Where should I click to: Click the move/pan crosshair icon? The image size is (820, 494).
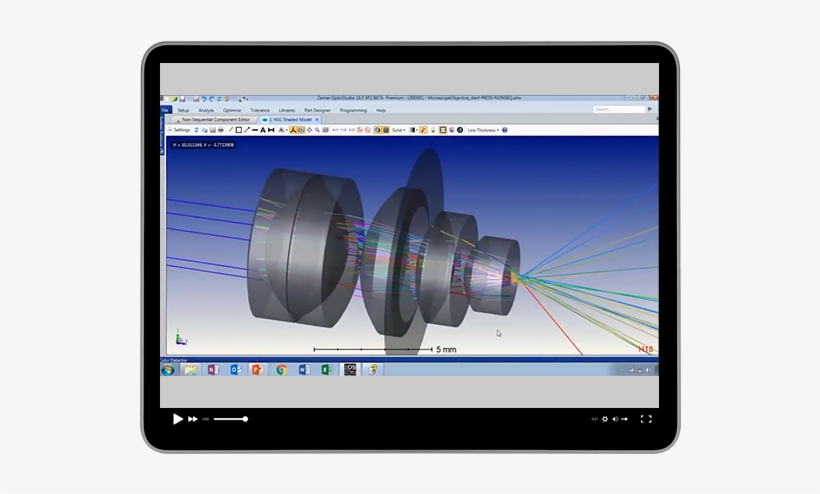tap(309, 130)
